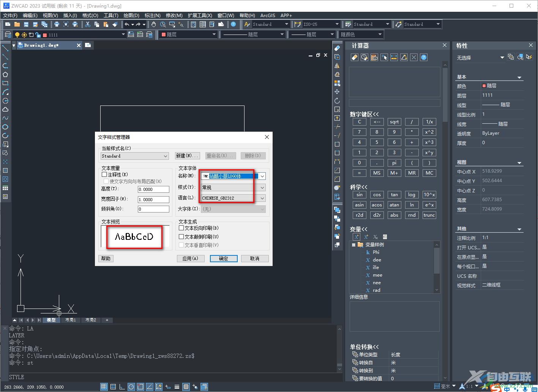This screenshot has width=538, height=392.
Task: Click the blue Help question icon in toolbar
Action: (233, 24)
